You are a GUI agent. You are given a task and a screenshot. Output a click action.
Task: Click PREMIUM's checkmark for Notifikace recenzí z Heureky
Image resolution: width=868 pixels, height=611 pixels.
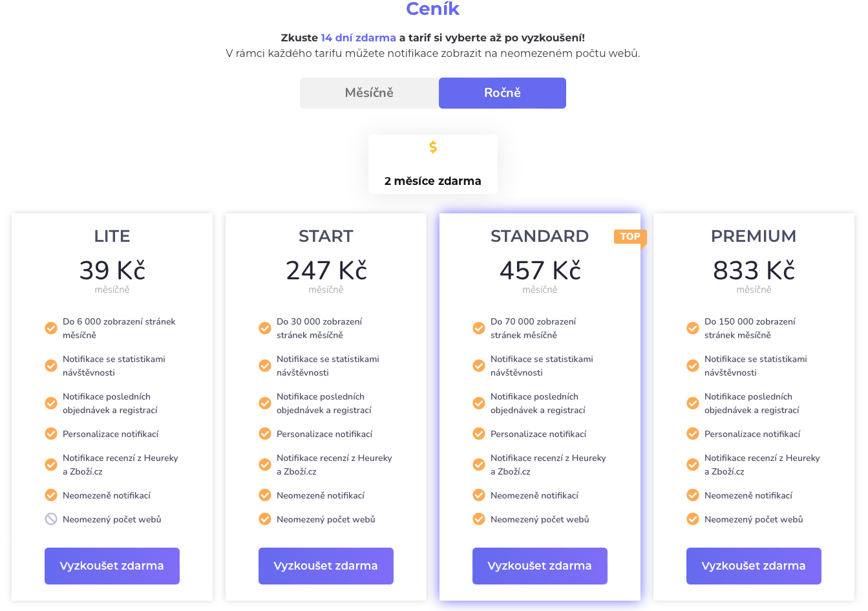tap(693, 464)
